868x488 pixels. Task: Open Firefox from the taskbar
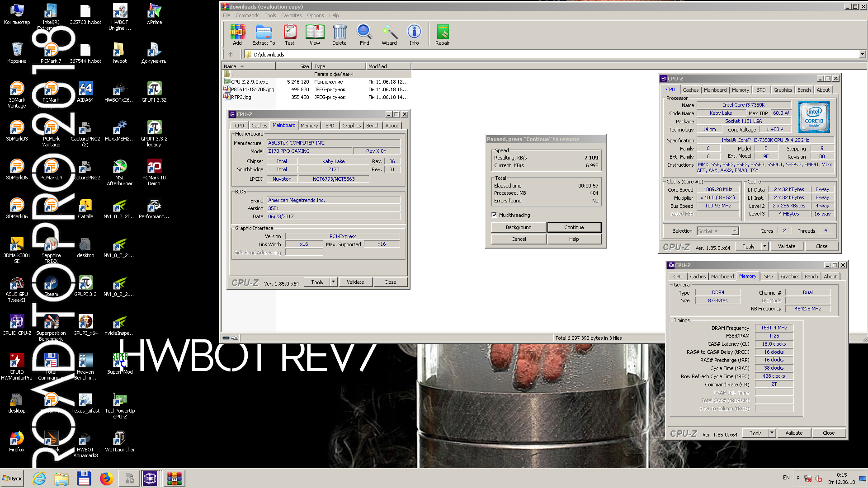coord(107,479)
